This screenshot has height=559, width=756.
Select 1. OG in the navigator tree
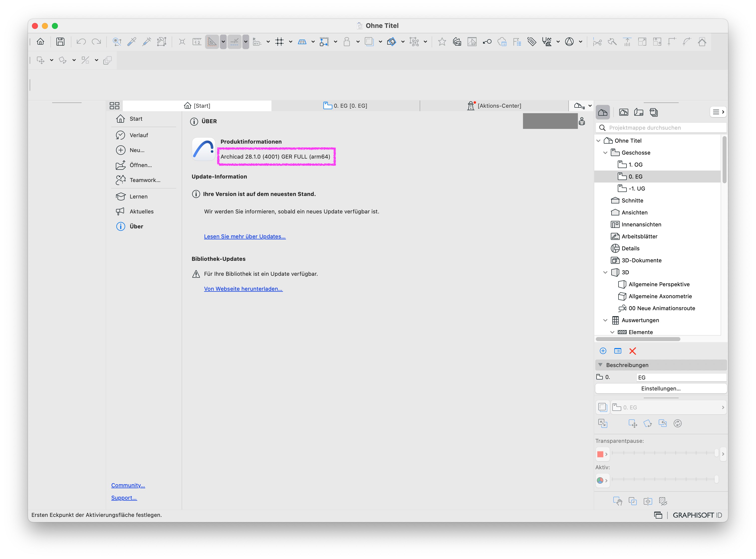635,165
